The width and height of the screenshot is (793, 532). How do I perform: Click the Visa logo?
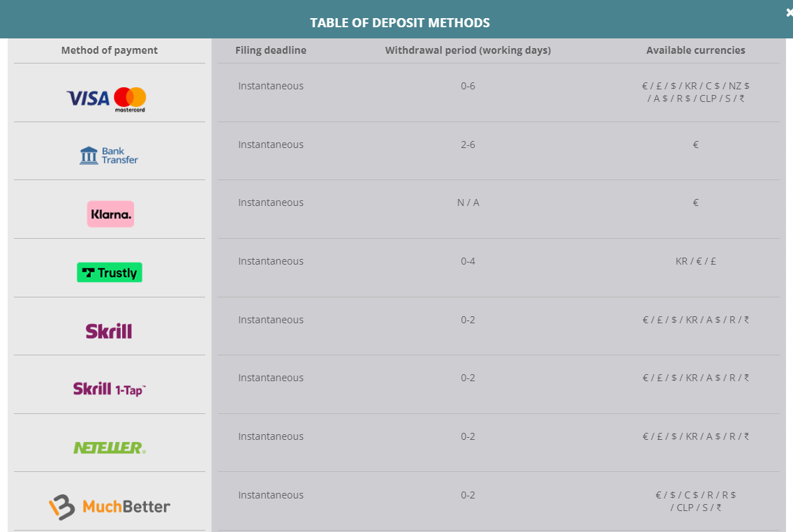(88, 98)
